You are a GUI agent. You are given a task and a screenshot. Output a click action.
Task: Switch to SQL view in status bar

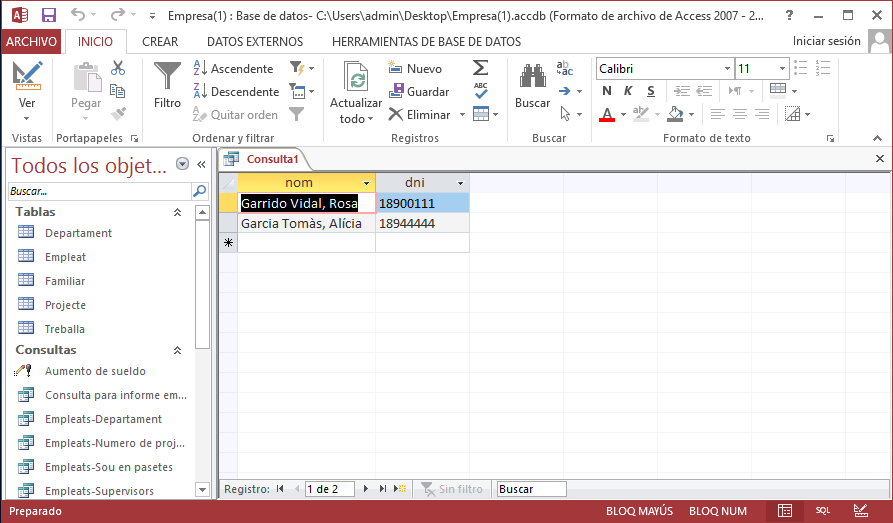coord(822,511)
